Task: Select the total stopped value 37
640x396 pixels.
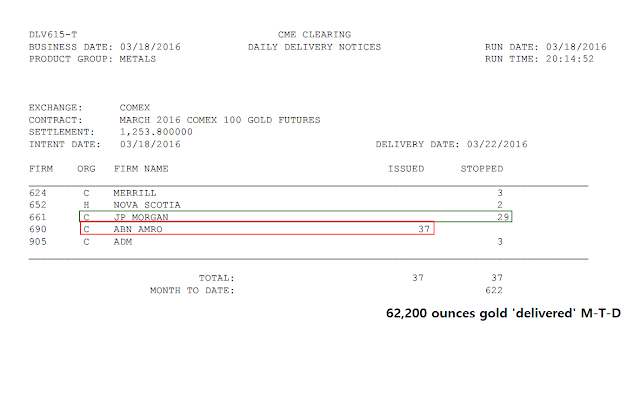Action: pyautogui.click(x=497, y=278)
